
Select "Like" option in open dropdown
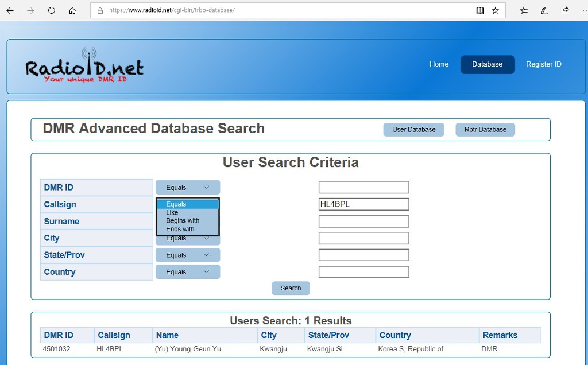click(x=172, y=213)
